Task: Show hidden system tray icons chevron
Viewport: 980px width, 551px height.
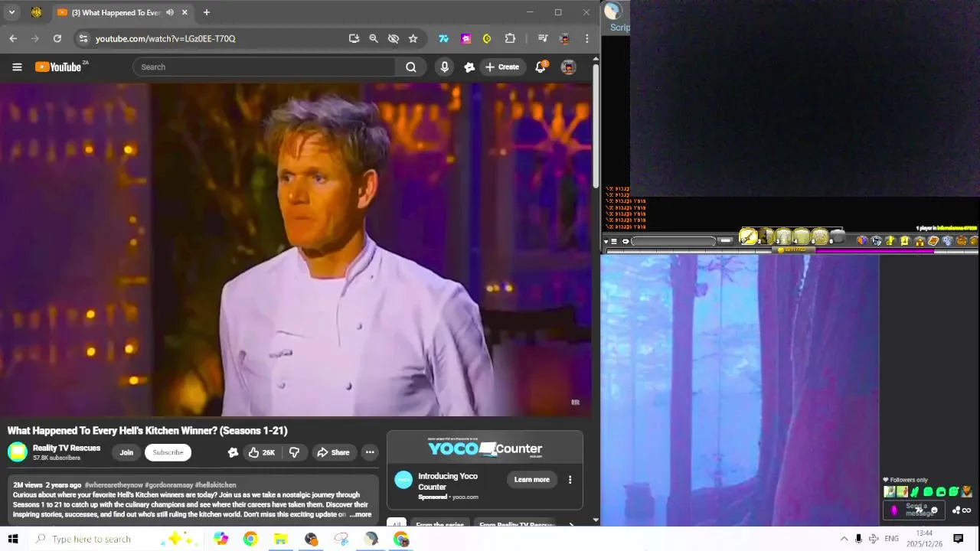Action: pyautogui.click(x=844, y=539)
